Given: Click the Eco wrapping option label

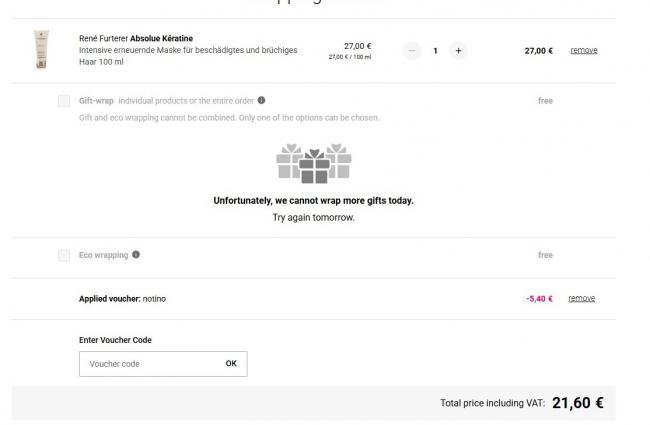Looking at the screenshot, I should click(x=103, y=255).
